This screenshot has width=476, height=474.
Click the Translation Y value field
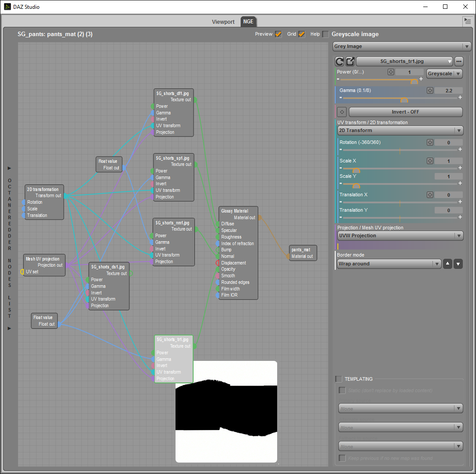click(x=449, y=210)
